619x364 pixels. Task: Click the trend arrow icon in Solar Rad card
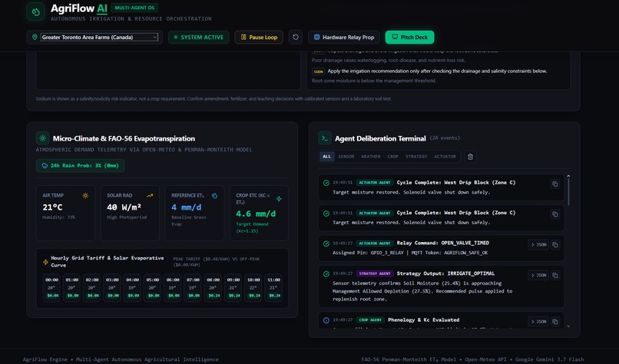point(150,195)
